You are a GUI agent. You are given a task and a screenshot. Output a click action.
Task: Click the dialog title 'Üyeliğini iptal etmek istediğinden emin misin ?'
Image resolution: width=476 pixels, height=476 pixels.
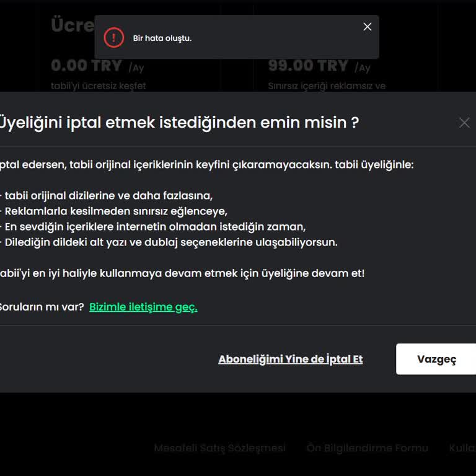(179, 123)
